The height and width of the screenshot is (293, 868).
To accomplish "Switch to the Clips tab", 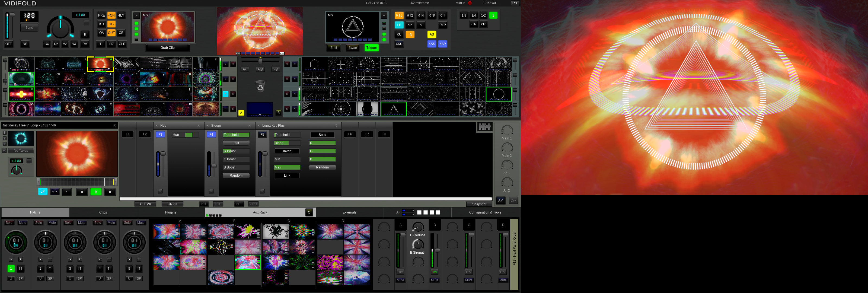I will click(103, 212).
